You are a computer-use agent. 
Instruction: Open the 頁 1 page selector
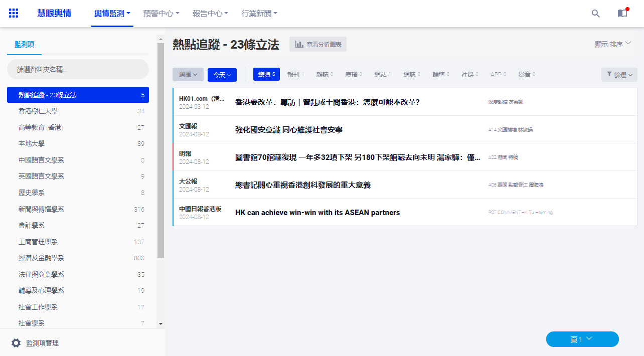[582, 339]
